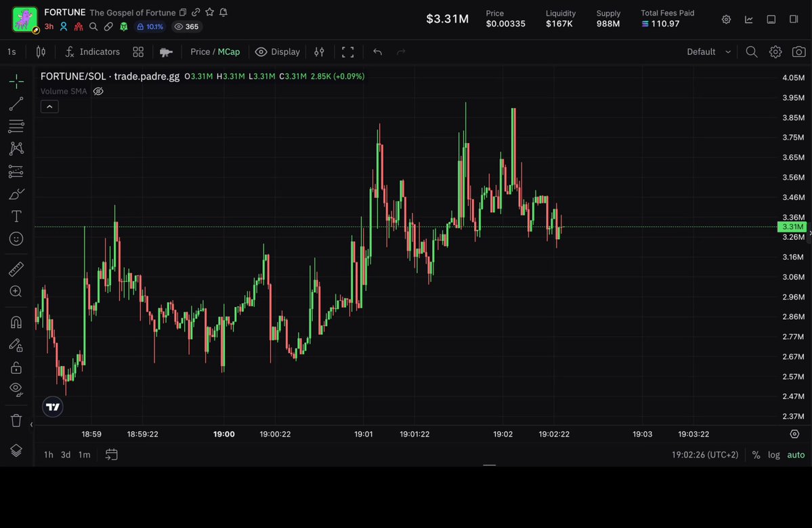This screenshot has height=528, width=812.
Task: Choose the chart patterns tool
Action: (16, 148)
